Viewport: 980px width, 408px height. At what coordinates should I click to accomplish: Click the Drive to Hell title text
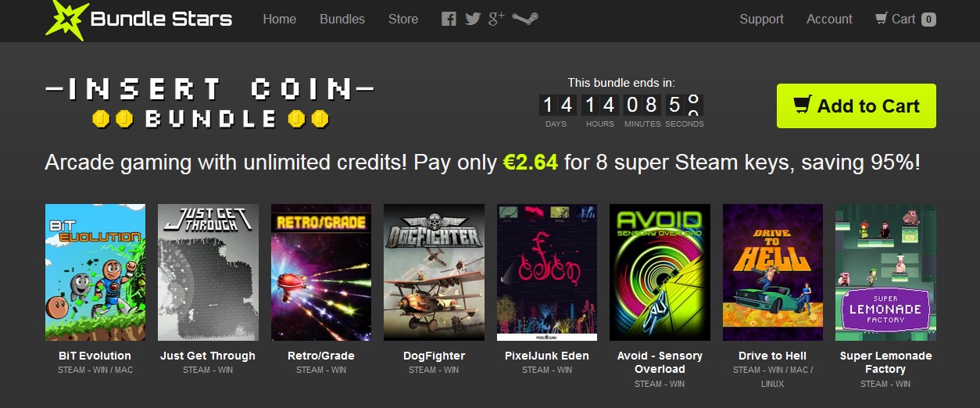click(x=773, y=356)
